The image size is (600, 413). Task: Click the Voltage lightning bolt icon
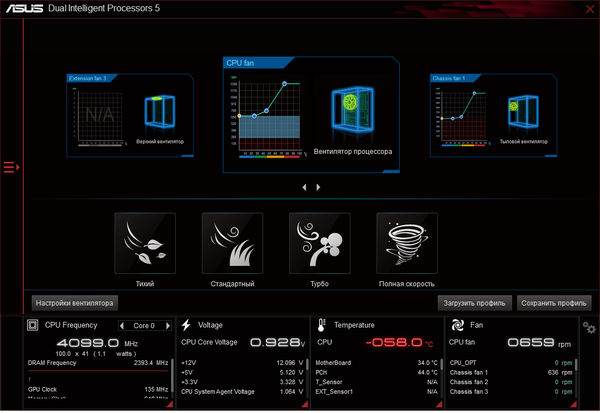(186, 325)
